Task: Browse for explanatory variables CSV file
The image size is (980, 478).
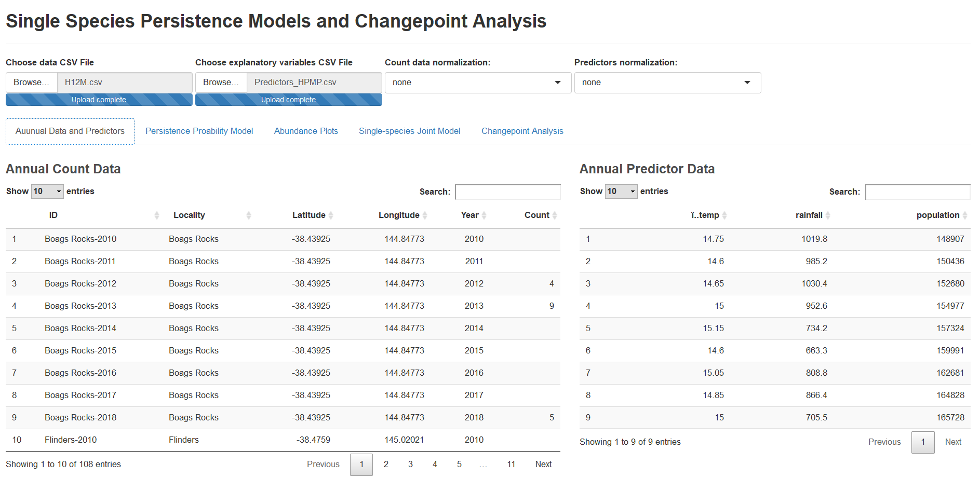Action: (x=221, y=83)
